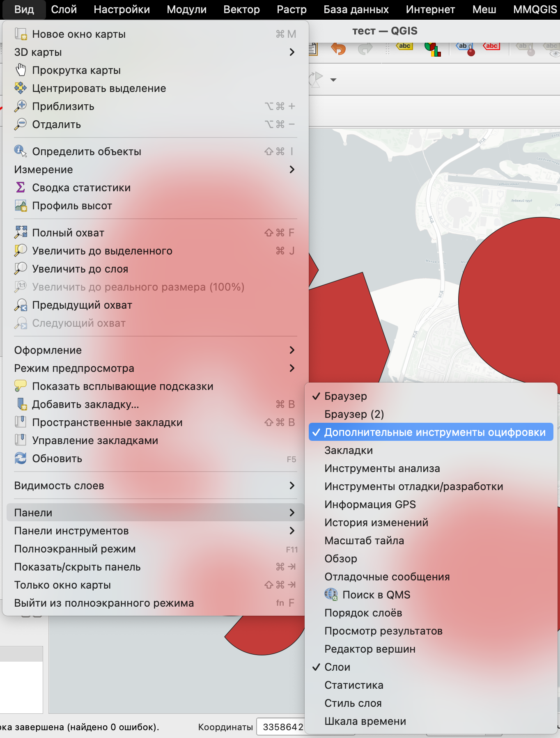Open the Вектор menu
Viewport: 560px width, 738px height.
(x=241, y=9)
